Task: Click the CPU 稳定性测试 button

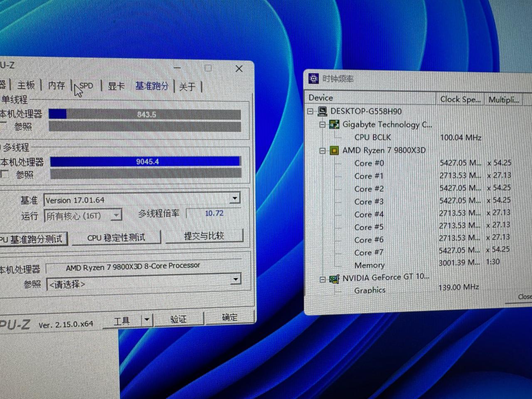Action: pos(116,238)
